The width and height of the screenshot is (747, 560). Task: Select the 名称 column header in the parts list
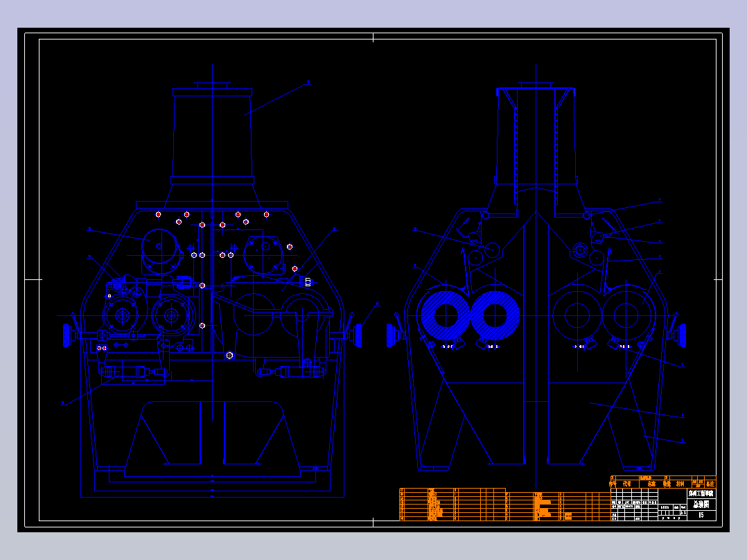(651, 484)
